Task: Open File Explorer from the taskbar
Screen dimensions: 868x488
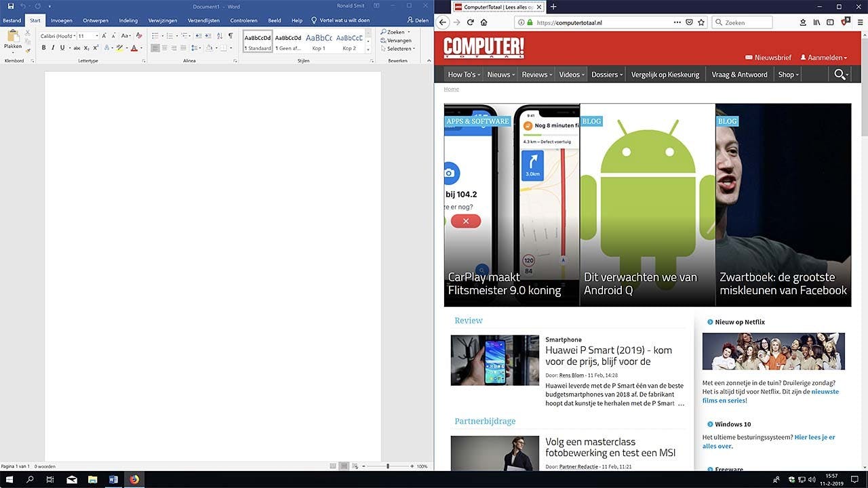Action: click(93, 480)
